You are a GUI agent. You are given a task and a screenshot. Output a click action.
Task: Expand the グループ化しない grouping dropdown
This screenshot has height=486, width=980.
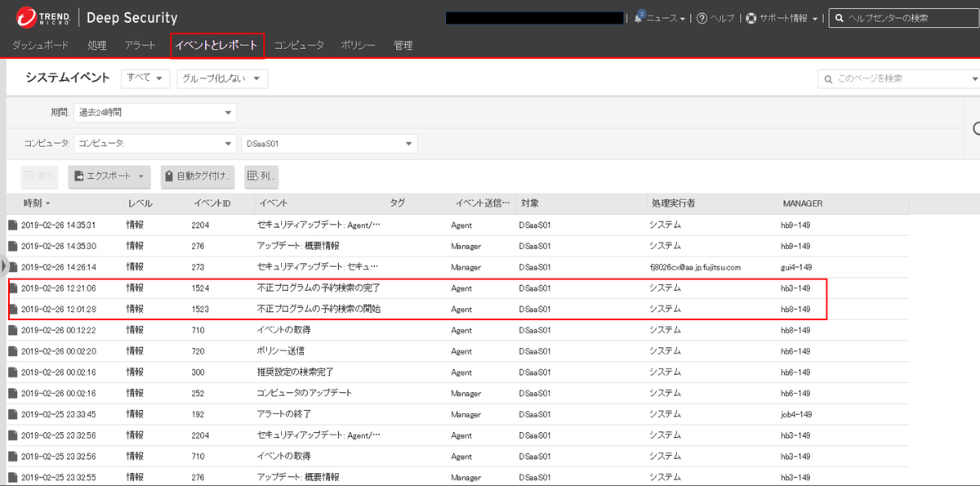point(222,78)
